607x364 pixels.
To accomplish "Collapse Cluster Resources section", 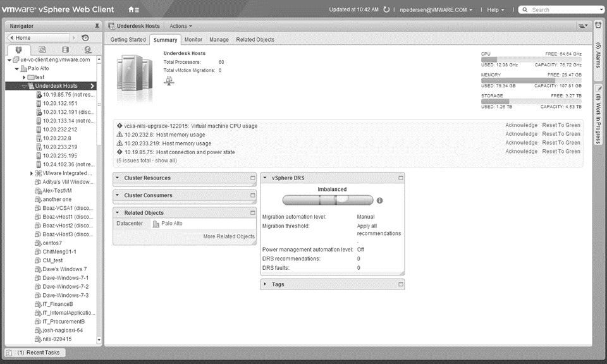I will pos(118,178).
